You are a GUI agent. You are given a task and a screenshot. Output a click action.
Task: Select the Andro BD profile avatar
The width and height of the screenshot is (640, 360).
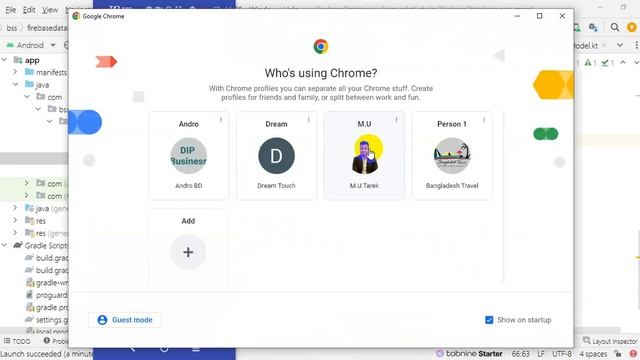pos(189,156)
